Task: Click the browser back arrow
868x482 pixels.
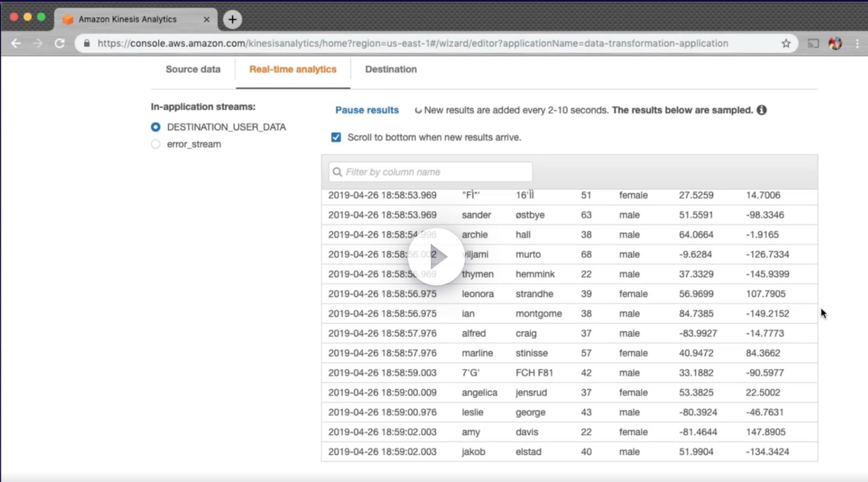Action: (16, 44)
